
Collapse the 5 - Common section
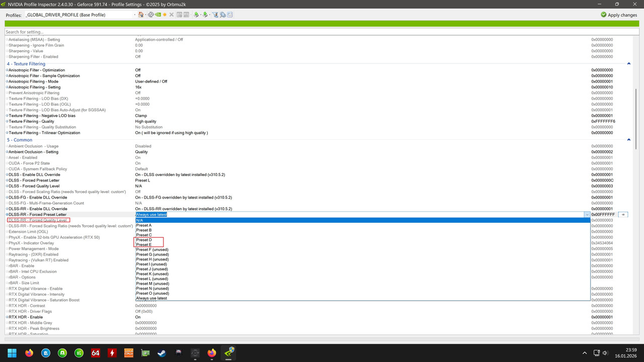[629, 140]
